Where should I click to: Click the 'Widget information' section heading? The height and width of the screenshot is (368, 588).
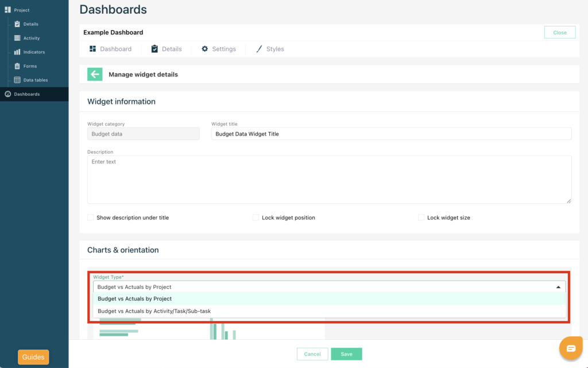(x=121, y=102)
